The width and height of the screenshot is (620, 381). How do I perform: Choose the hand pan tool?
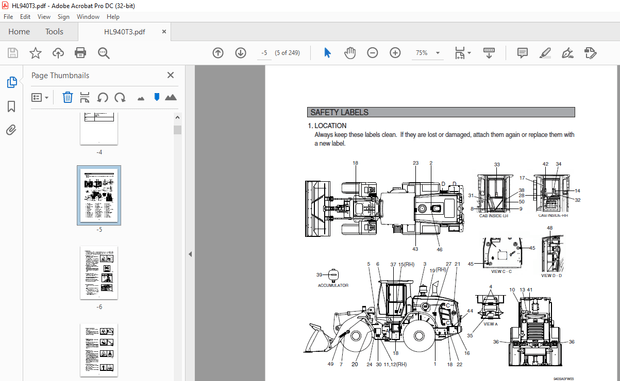[350, 53]
